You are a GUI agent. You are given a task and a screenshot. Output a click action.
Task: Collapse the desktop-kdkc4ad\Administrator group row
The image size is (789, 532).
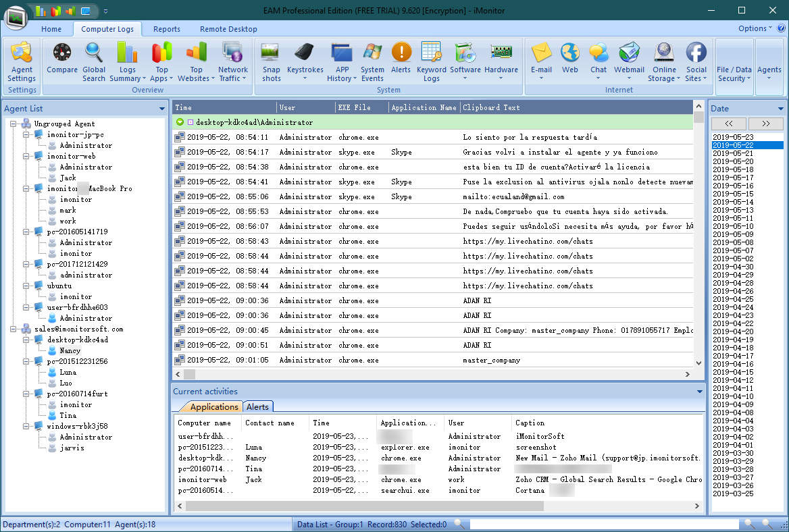[x=180, y=122]
